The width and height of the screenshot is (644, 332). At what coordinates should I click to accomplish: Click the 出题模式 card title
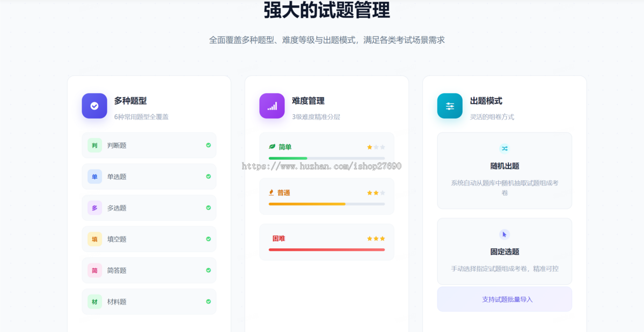pos(486,100)
